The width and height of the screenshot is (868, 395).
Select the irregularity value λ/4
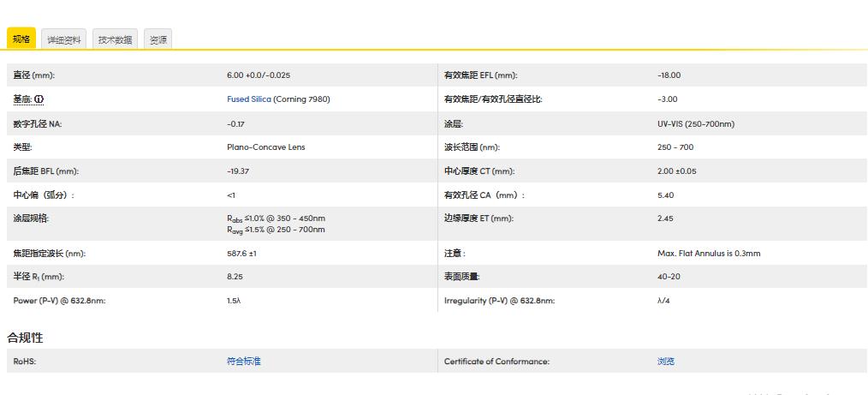663,300
